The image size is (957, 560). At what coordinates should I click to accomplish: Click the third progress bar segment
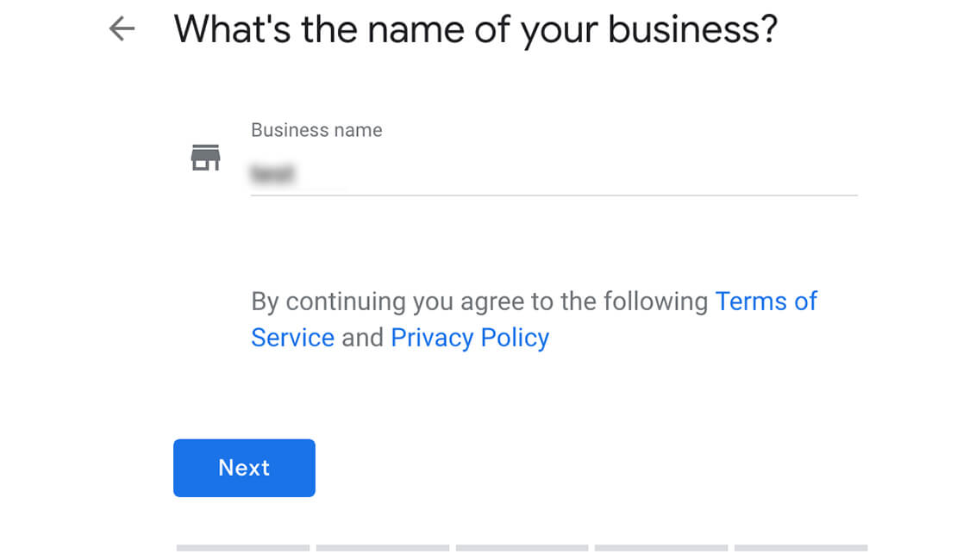pyautogui.click(x=522, y=548)
